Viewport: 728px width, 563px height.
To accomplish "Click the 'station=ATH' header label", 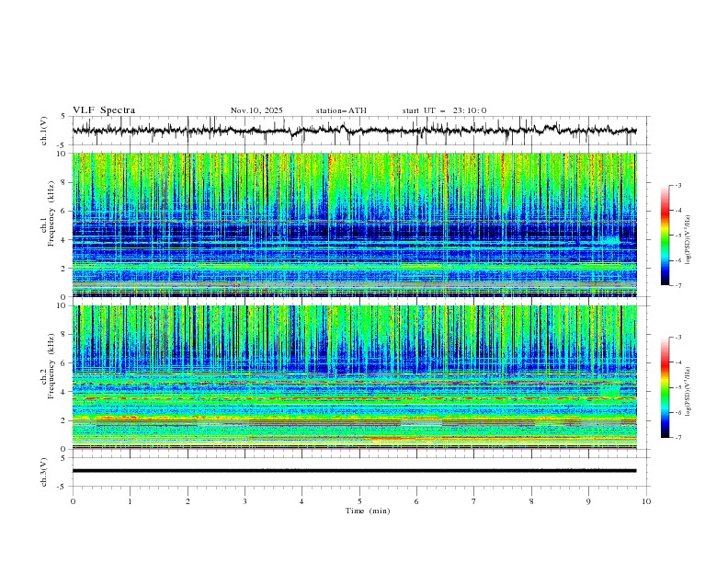I will (341, 110).
